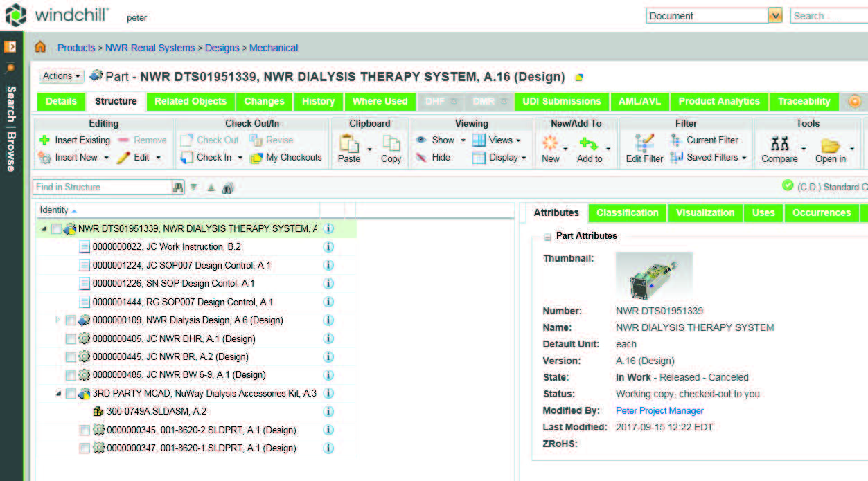
Task: Click the Edit Filter icon
Action: point(644,143)
